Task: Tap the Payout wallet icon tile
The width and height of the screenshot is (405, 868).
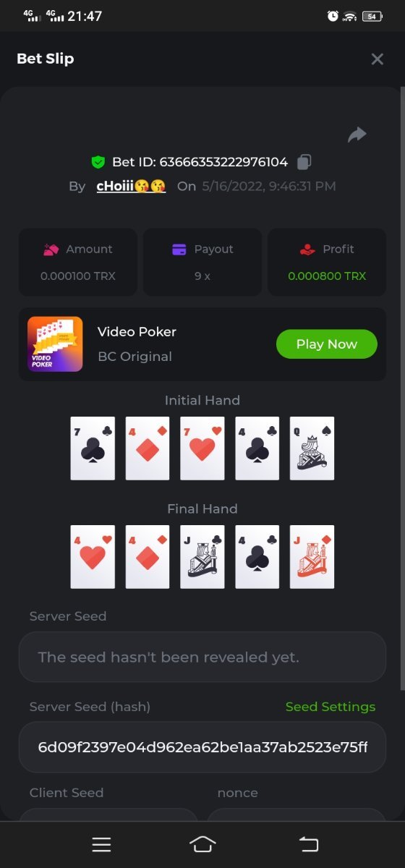Action: (x=202, y=262)
